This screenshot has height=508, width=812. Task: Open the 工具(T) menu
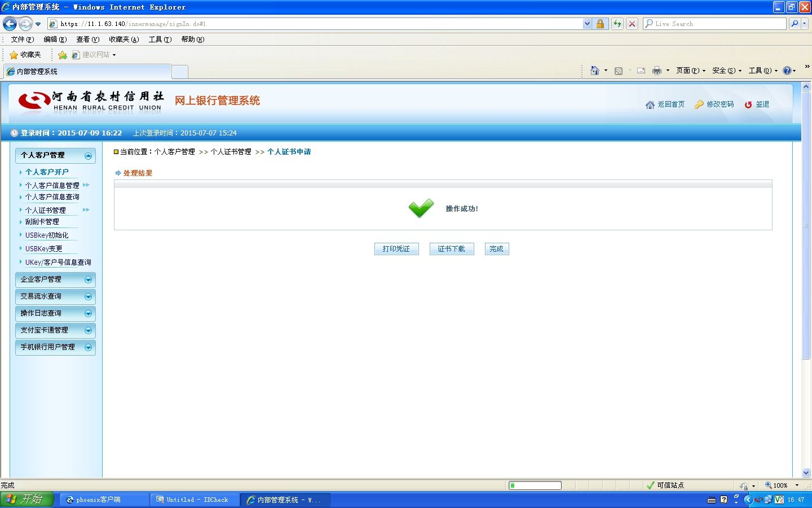click(x=160, y=40)
